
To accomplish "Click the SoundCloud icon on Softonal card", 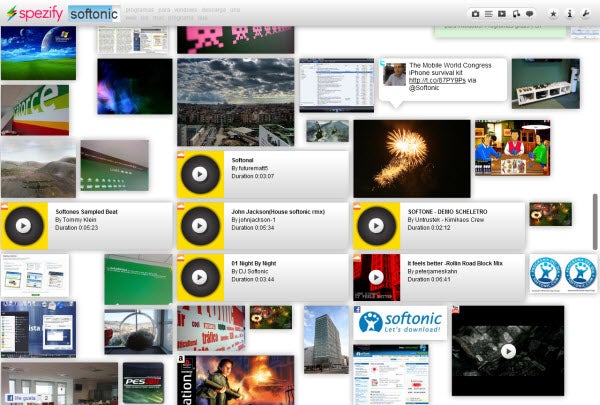I will click(x=181, y=154).
